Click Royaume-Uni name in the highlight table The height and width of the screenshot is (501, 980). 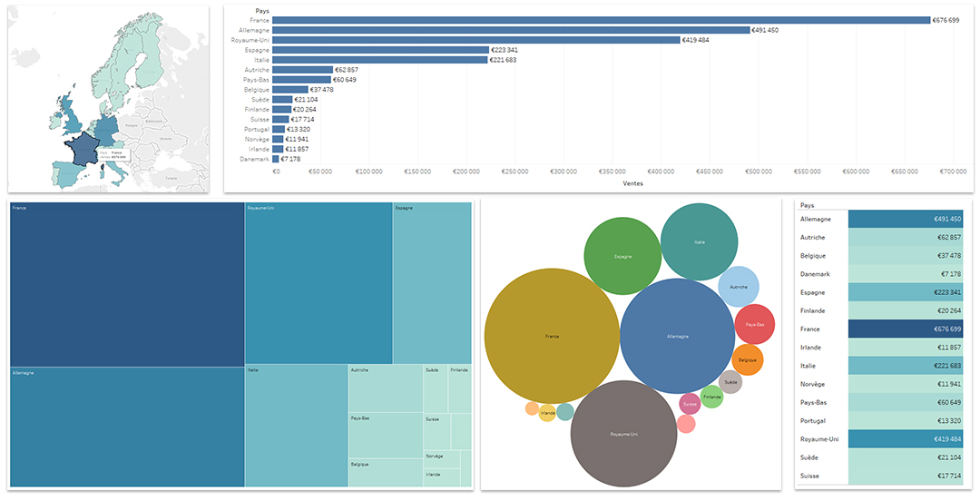[x=819, y=439]
